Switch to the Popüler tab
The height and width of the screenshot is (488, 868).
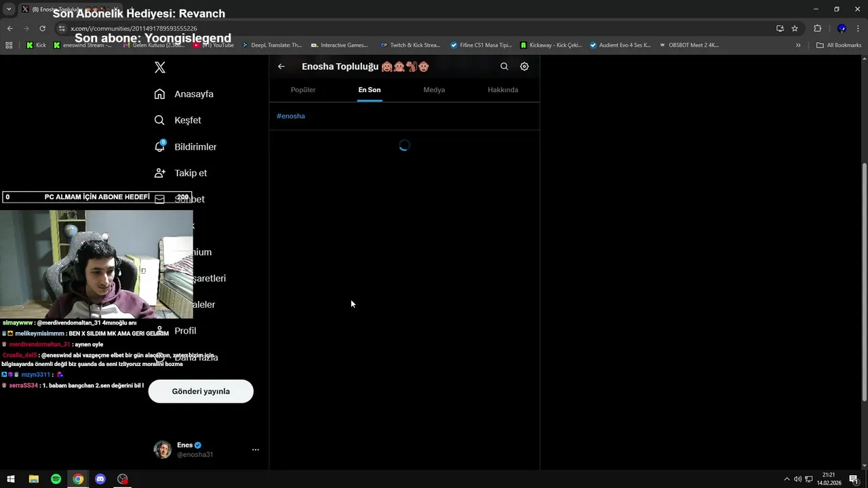(303, 89)
